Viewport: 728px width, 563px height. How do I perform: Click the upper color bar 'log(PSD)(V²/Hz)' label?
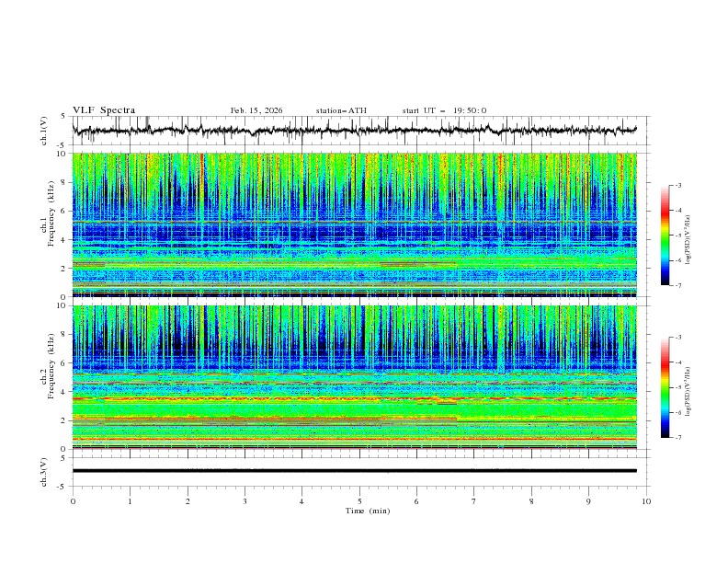pyautogui.click(x=688, y=240)
